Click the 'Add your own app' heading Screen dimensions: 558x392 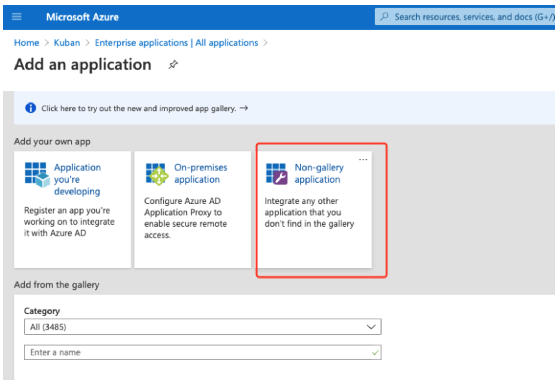(52, 141)
